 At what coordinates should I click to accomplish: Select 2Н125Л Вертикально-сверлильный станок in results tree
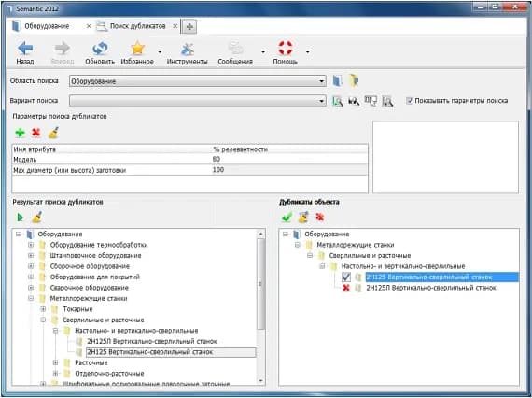click(151, 341)
